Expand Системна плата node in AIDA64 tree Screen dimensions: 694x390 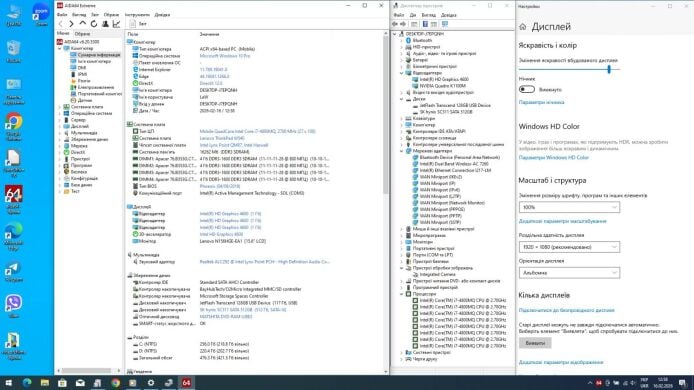point(60,107)
